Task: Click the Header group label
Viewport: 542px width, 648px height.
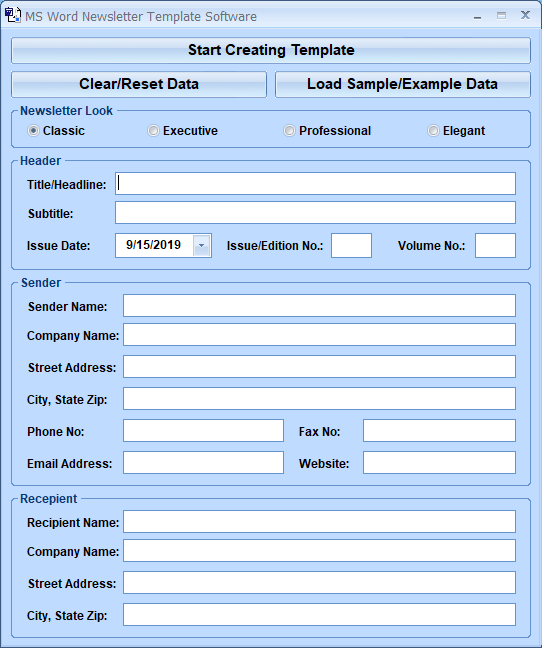Action: [40, 161]
